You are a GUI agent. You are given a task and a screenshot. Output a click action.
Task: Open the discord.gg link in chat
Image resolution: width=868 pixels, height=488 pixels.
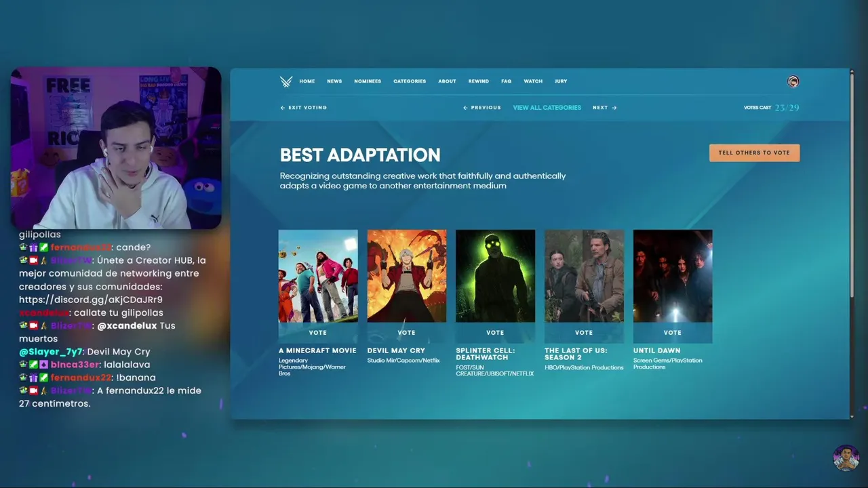(91, 300)
